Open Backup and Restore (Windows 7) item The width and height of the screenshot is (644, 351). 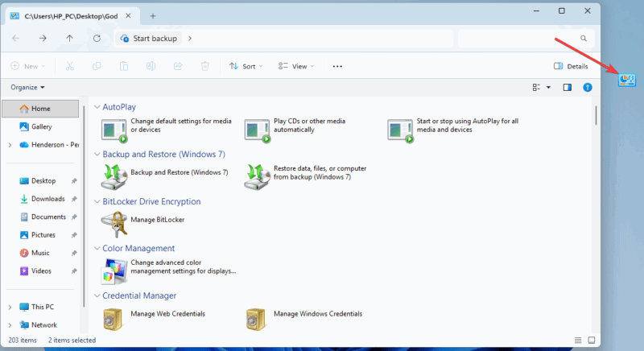point(165,176)
